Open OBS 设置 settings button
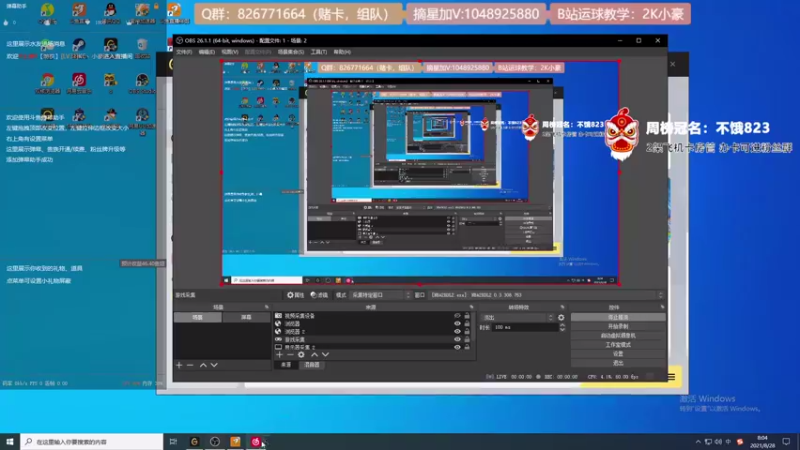Screen dimensions: 800x450 pos(618,354)
